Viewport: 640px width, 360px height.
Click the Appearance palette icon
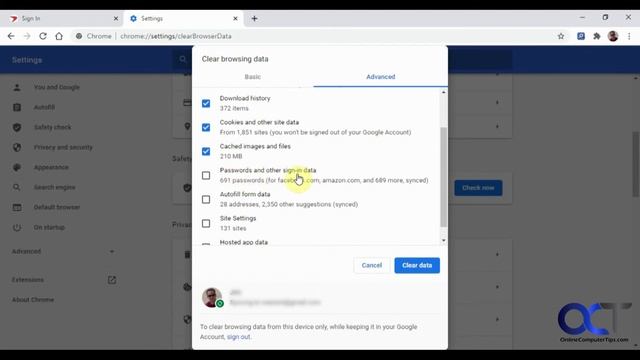pyautogui.click(x=17, y=167)
